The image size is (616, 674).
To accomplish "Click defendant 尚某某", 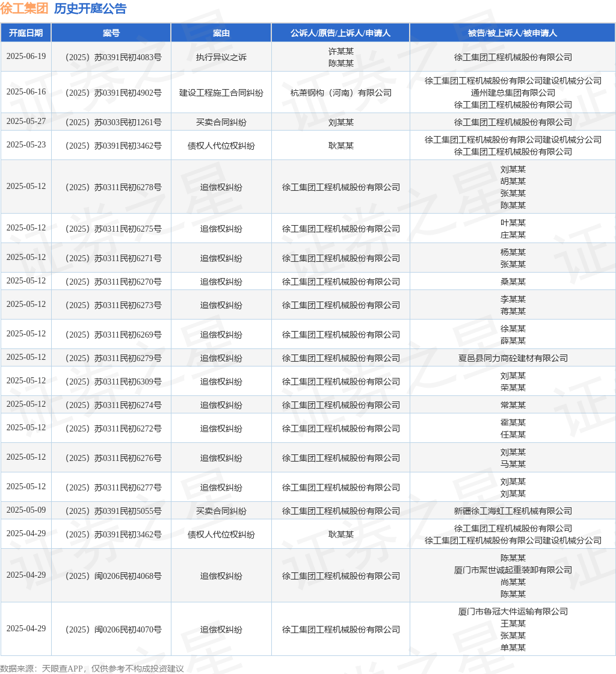I will (513, 582).
